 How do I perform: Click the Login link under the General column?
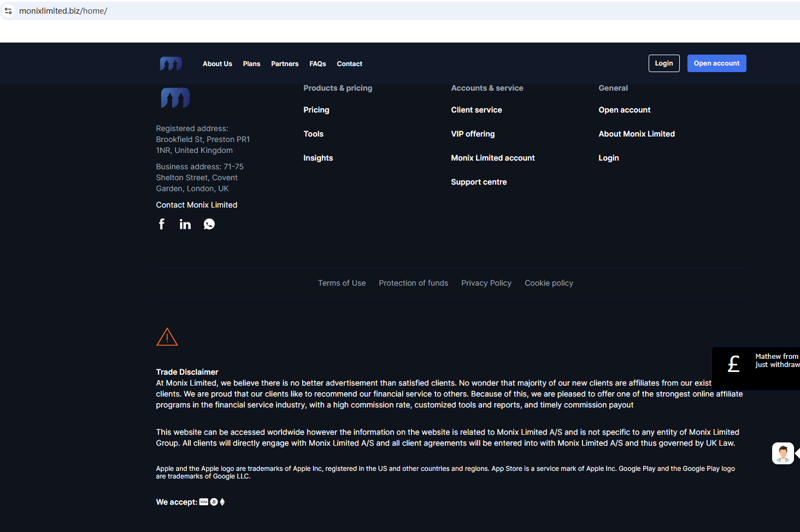pyautogui.click(x=609, y=158)
